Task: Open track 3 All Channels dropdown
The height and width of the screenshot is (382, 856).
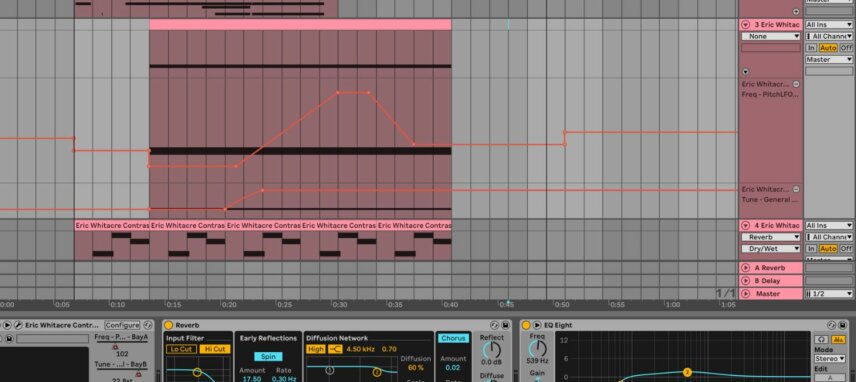Action: (x=829, y=37)
